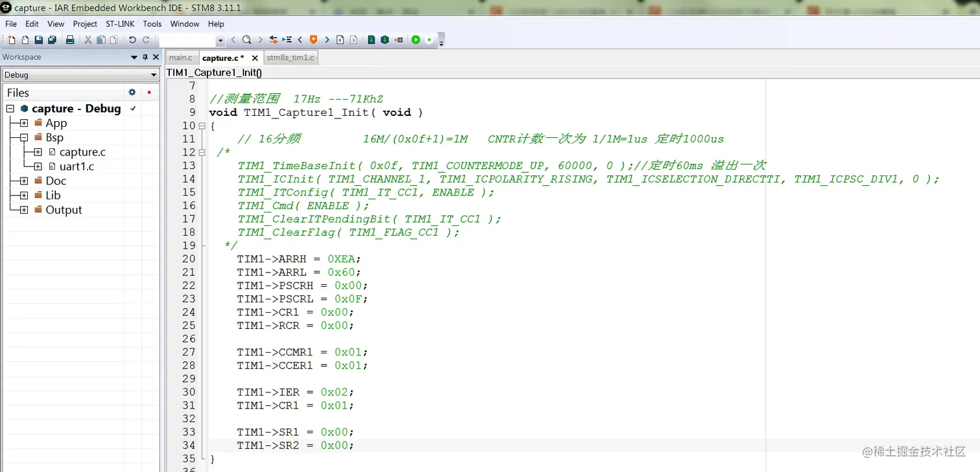Click the Find Previous arrow before the magnifier

[x=233, y=40]
